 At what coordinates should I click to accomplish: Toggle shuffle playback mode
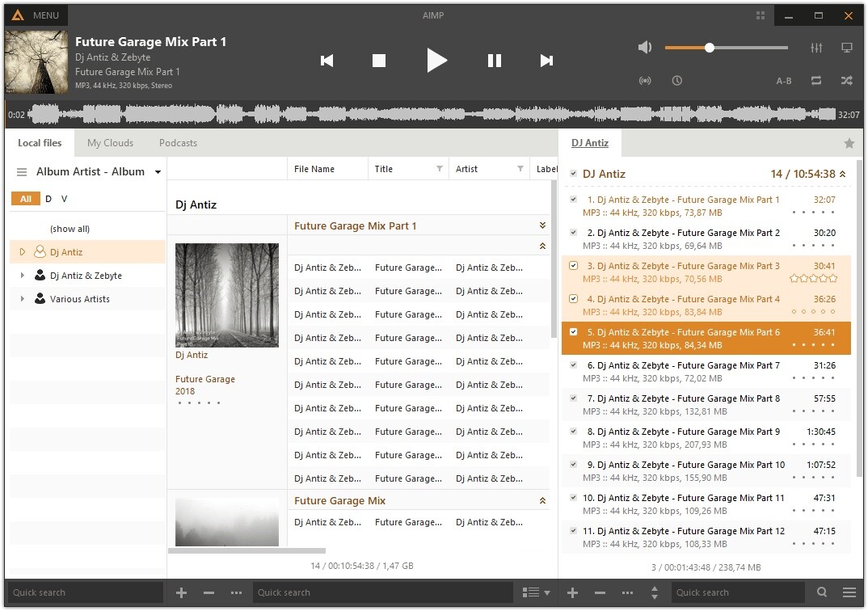(846, 81)
